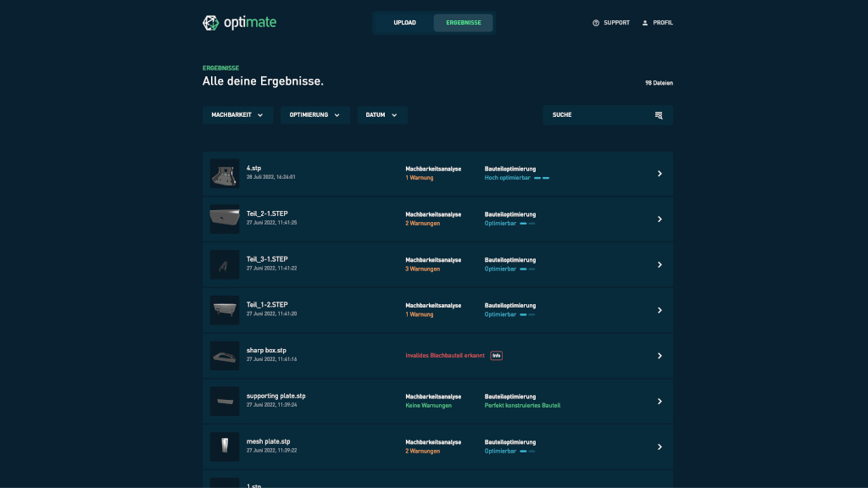Click the optimization level bars on the 4.stp row

[542, 178]
